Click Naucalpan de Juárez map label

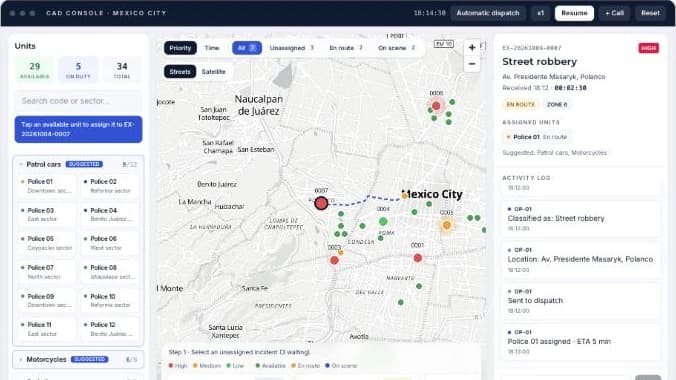pyautogui.click(x=259, y=105)
